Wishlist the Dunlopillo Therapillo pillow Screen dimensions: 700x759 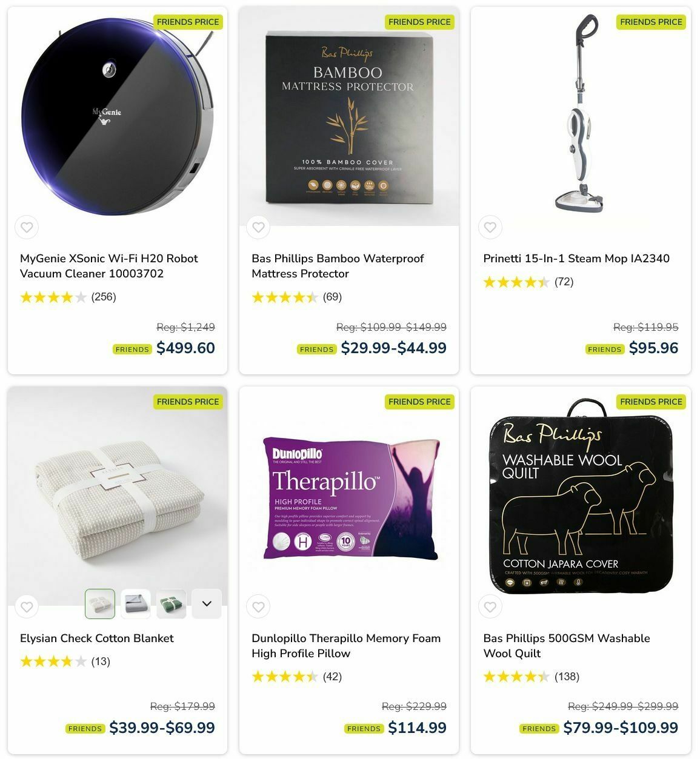[x=258, y=607]
